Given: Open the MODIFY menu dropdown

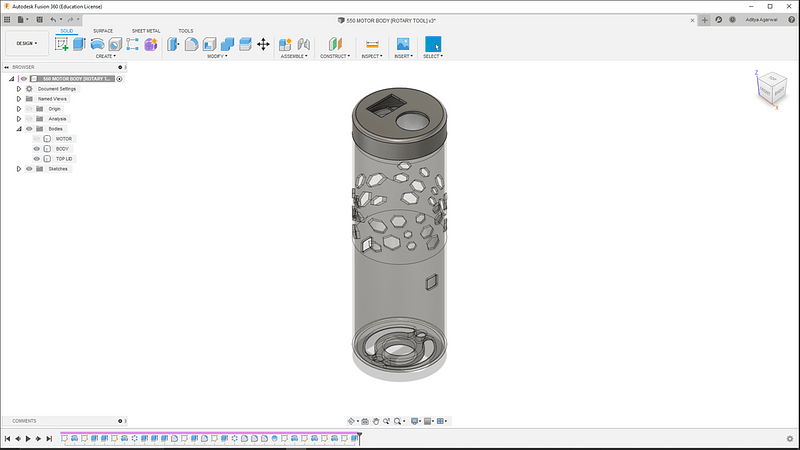Looking at the screenshot, I should (217, 56).
